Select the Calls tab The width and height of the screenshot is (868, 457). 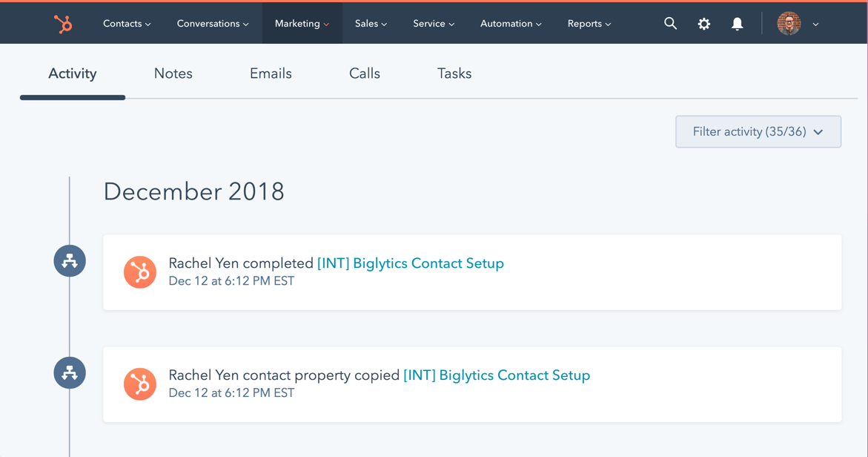pos(365,73)
